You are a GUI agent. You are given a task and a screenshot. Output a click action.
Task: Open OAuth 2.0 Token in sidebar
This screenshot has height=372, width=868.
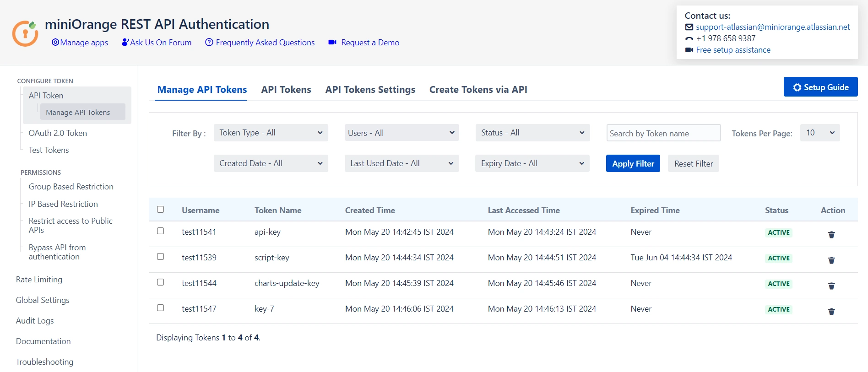[58, 133]
